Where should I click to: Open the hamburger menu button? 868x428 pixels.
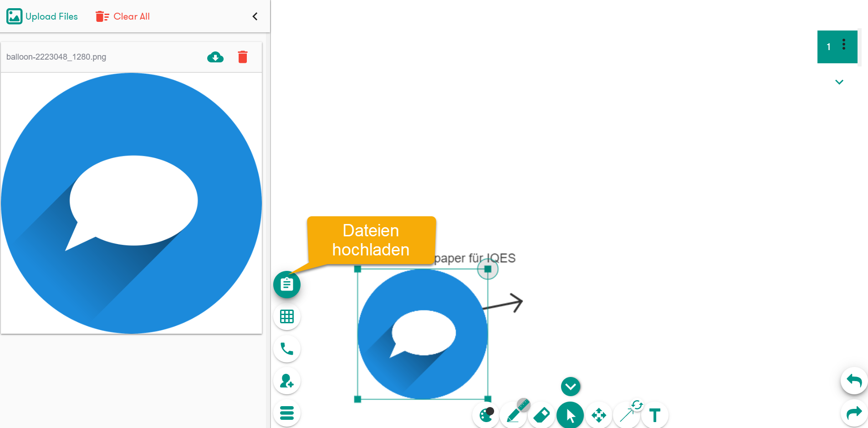pyautogui.click(x=287, y=413)
